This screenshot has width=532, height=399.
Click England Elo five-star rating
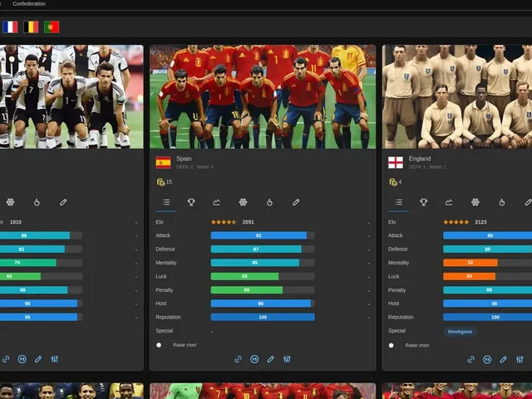[456, 222]
